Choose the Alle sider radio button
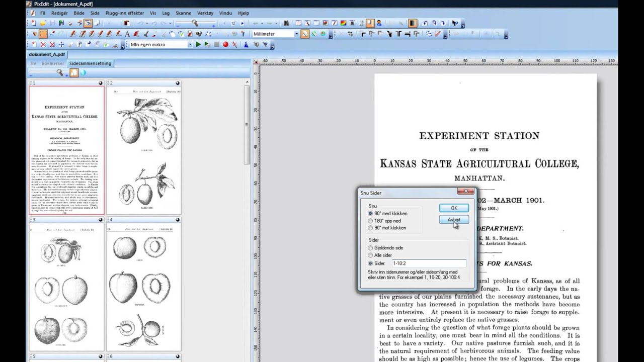 point(370,255)
